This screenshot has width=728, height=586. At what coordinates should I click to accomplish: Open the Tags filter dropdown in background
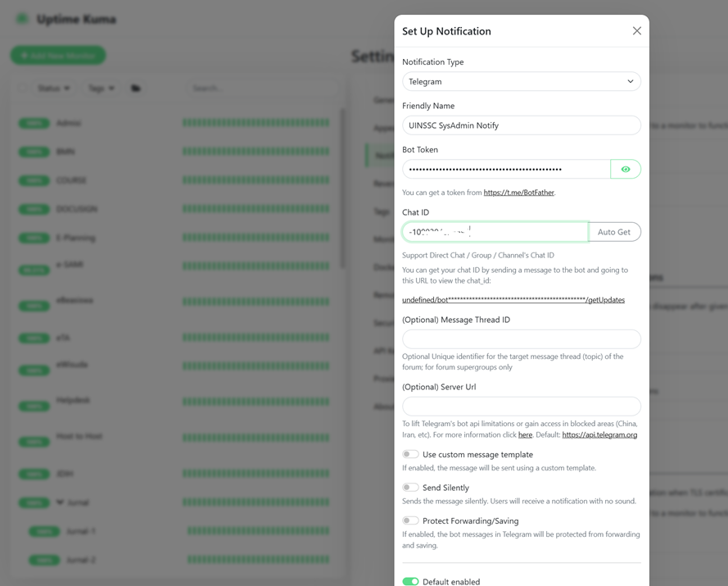tap(101, 89)
